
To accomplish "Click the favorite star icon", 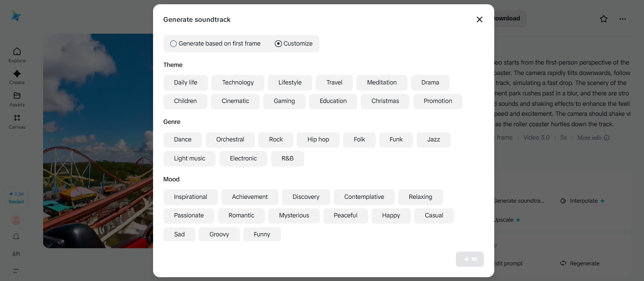I will [x=603, y=19].
